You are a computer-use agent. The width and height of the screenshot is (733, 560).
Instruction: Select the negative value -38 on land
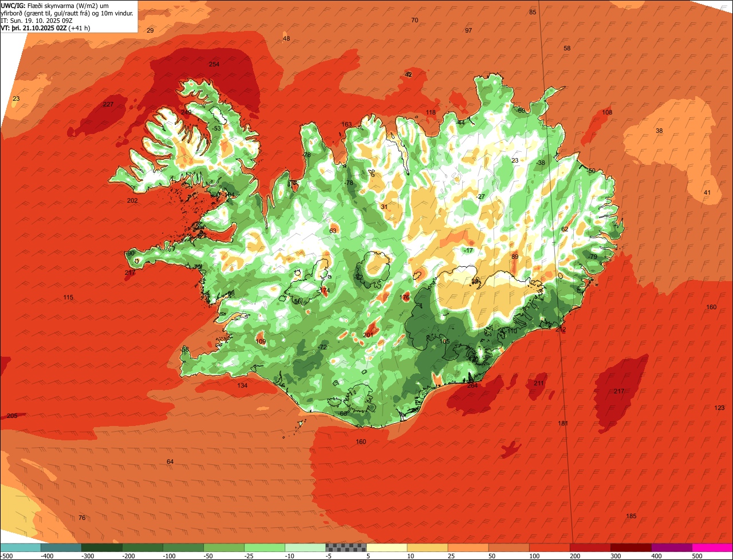point(541,163)
